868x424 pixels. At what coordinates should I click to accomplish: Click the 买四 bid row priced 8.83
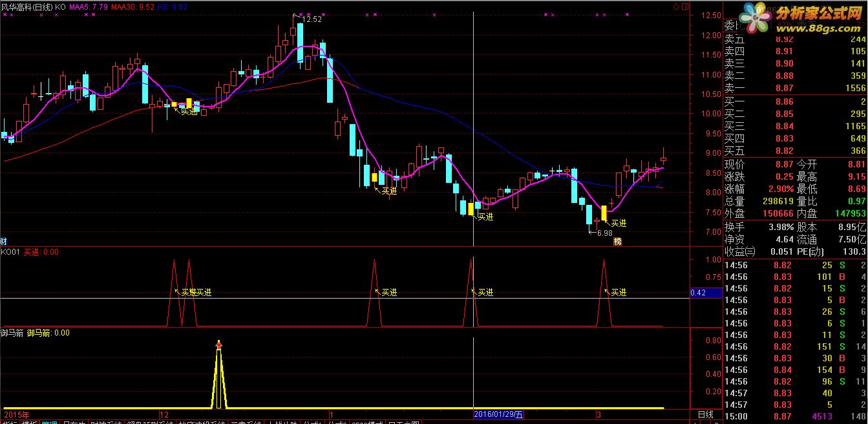(x=794, y=138)
